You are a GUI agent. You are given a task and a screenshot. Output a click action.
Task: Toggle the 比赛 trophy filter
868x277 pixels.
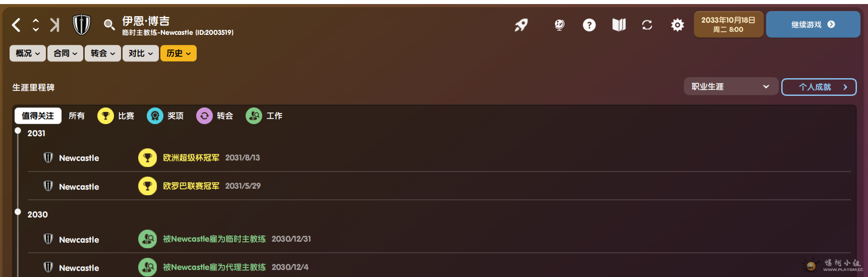click(116, 116)
